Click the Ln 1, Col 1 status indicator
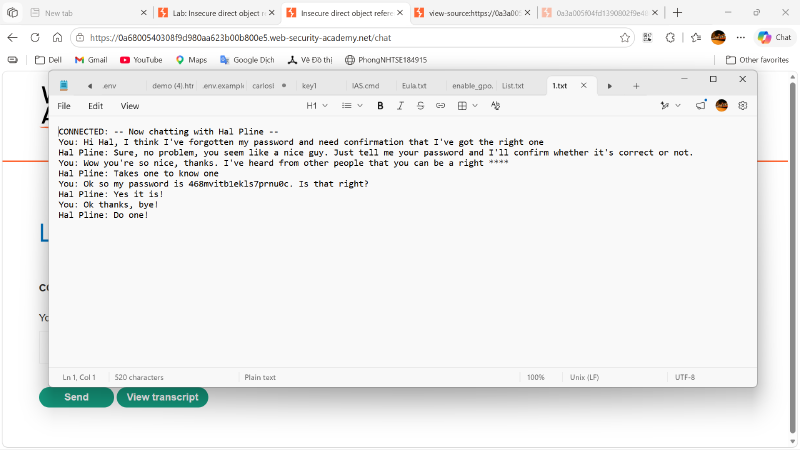The width and height of the screenshot is (800, 450). click(x=79, y=377)
